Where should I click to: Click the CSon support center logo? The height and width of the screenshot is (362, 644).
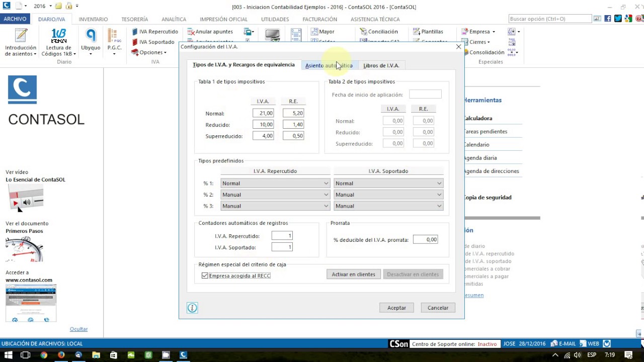tap(399, 344)
